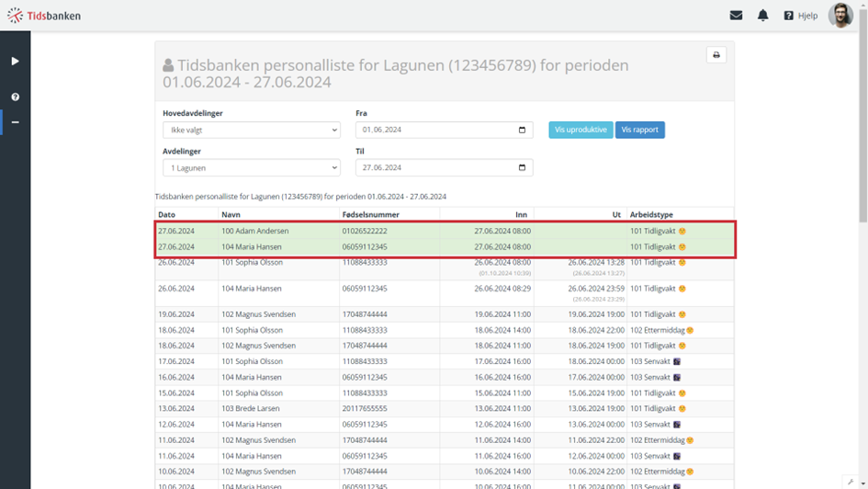868x489 pixels.
Task: Click Tidligvakt sun icon for Adam Andersen
Action: (x=682, y=231)
